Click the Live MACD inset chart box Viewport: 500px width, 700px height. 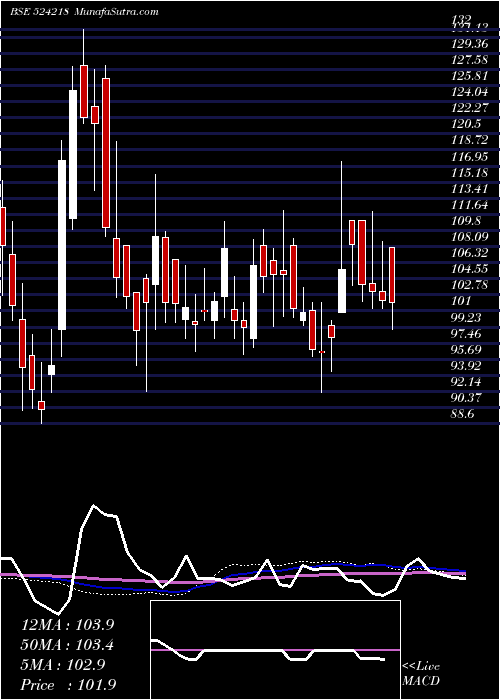pos(275,650)
